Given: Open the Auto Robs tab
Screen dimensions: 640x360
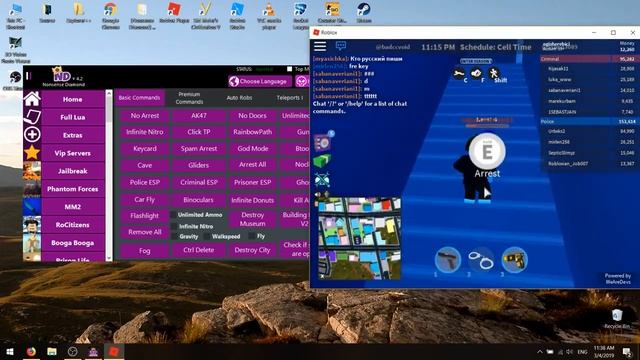Looking at the screenshot, I should [x=239, y=98].
